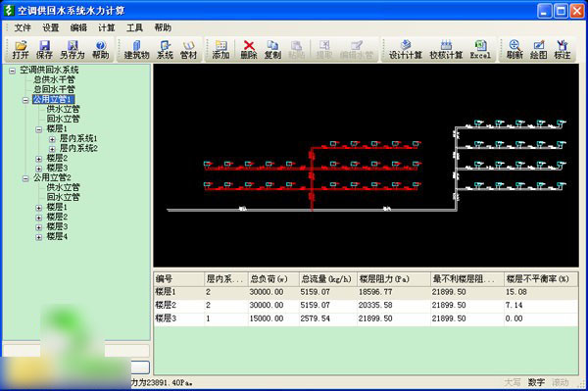The width and height of the screenshot is (588, 391).
Task: Expand 楼层4 under 公用立管2
Action: 38,237
